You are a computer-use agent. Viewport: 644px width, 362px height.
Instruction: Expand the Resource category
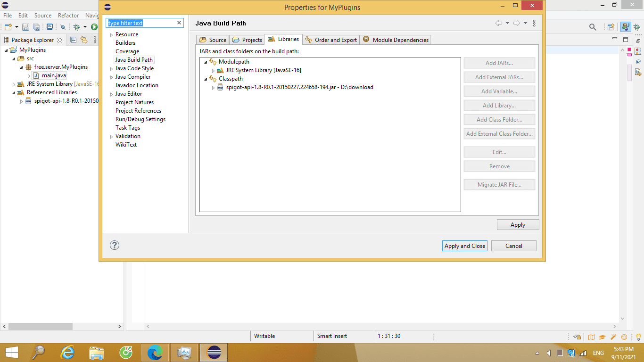pyautogui.click(x=111, y=35)
